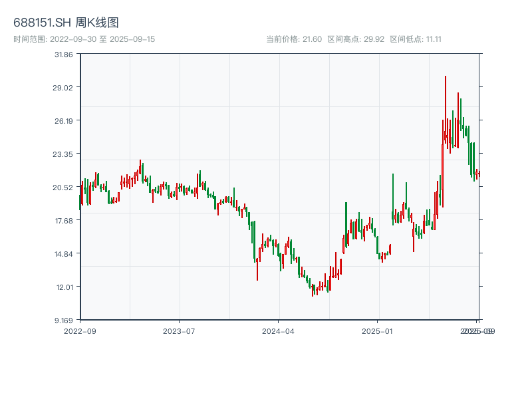Select the 2024-04 x-axis date tick
Image resolution: width=532 pixels, height=399 pixels.
click(279, 331)
